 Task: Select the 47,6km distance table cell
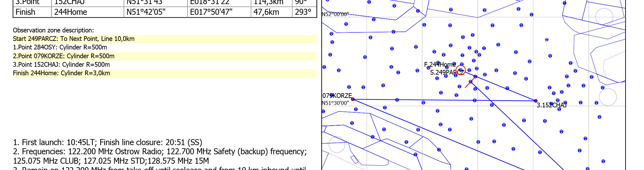[x=266, y=12]
